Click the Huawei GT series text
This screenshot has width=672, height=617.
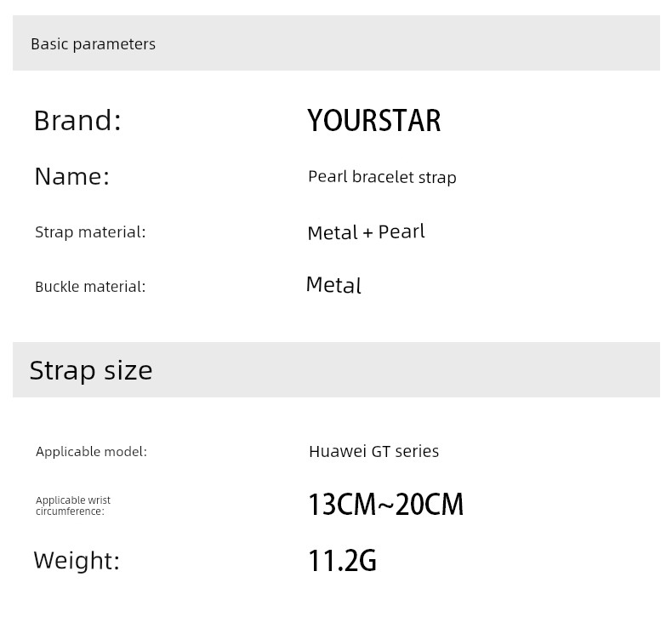pos(373,452)
